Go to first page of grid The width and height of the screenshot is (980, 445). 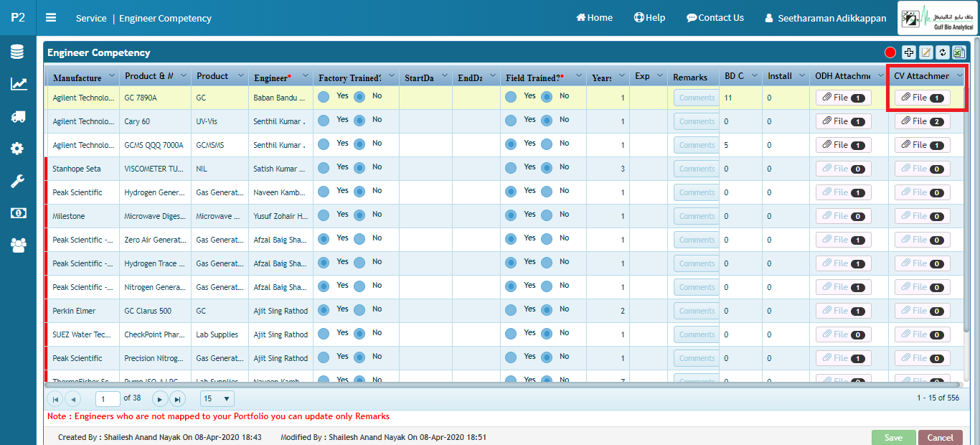55,398
